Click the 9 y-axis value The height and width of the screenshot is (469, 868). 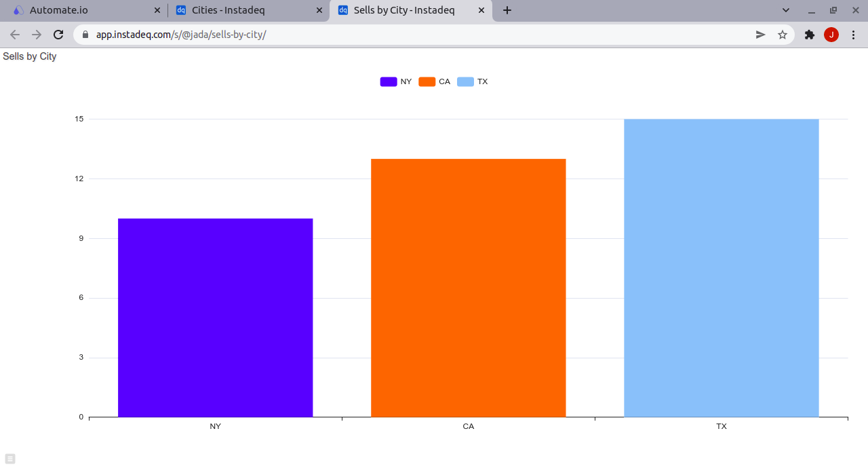click(81, 238)
